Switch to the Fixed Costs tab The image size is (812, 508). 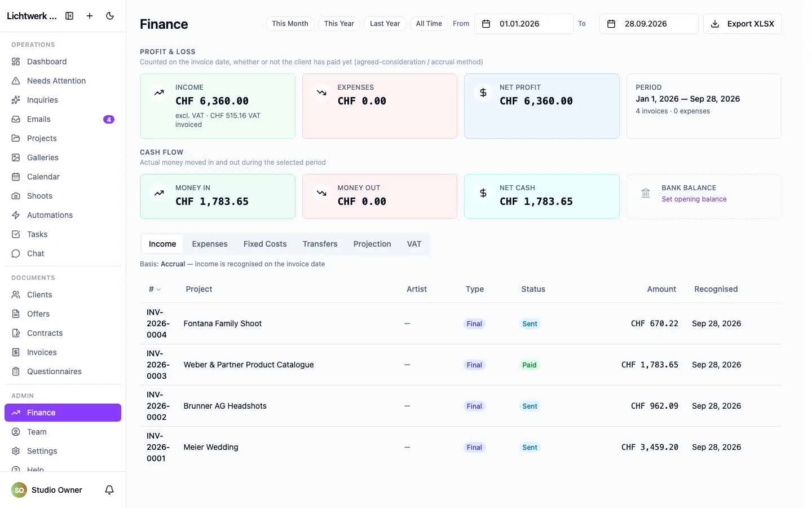click(265, 244)
